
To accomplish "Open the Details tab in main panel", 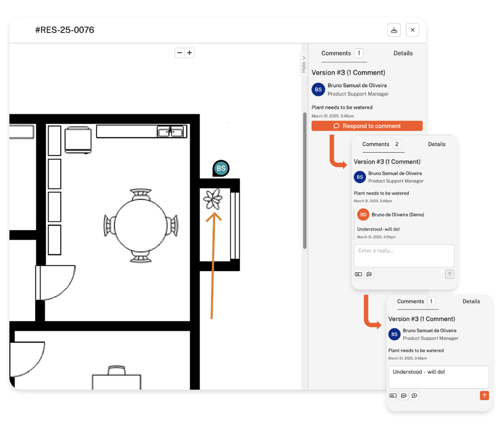I will (x=403, y=53).
